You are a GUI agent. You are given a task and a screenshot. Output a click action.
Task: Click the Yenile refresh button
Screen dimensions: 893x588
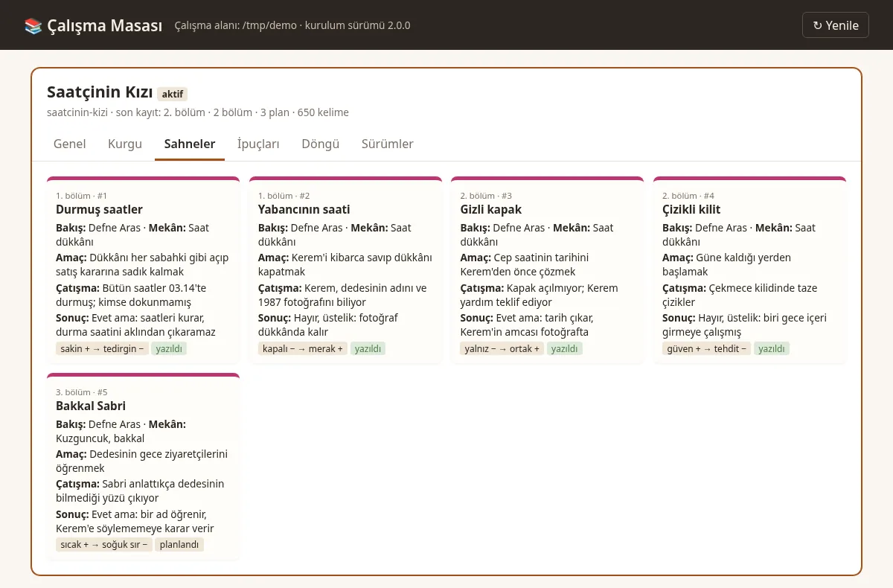click(x=836, y=25)
